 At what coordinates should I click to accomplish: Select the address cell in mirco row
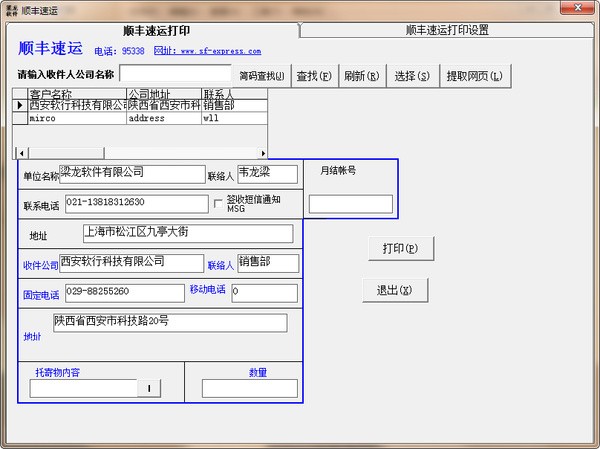pyautogui.click(x=164, y=118)
